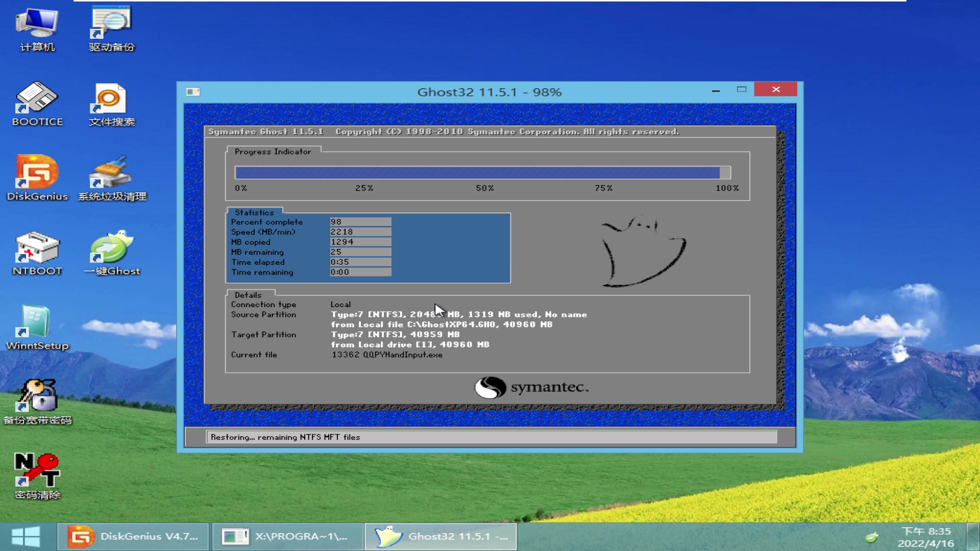
Task: Click the Connection type value Local
Action: pyautogui.click(x=340, y=305)
